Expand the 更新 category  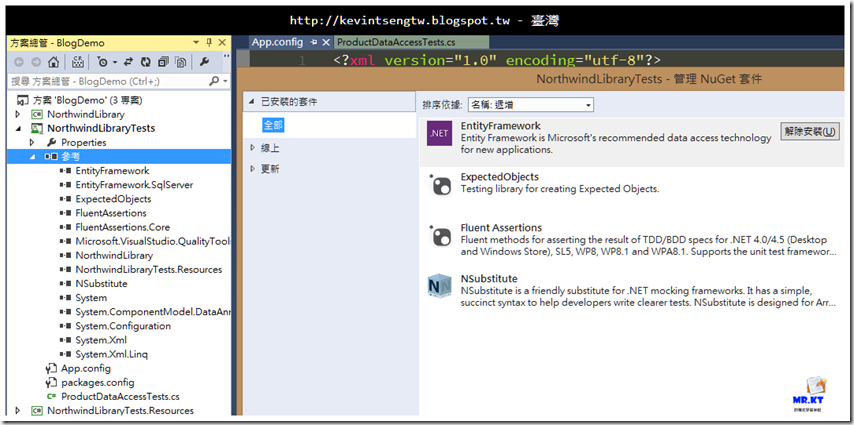(x=252, y=169)
